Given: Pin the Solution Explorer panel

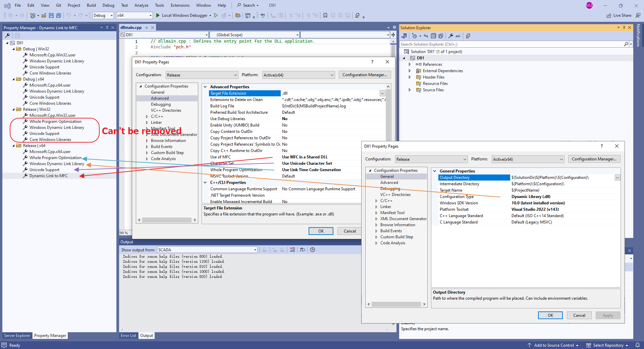Looking at the screenshot, I should (x=624, y=28).
